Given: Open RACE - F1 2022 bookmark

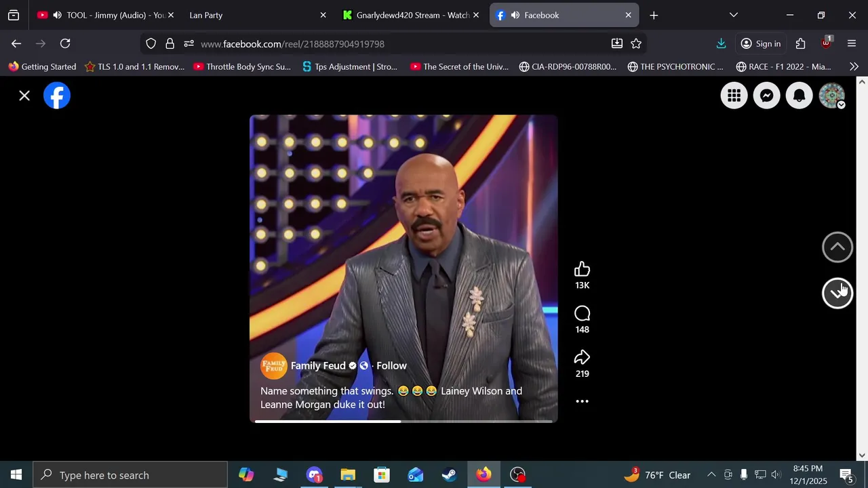Looking at the screenshot, I should pos(784,66).
